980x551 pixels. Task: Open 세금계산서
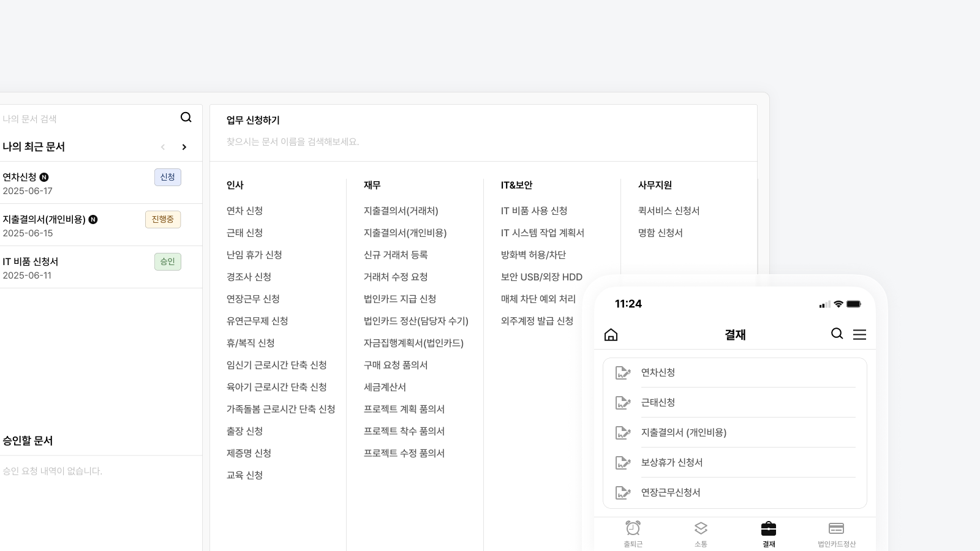[x=385, y=387]
